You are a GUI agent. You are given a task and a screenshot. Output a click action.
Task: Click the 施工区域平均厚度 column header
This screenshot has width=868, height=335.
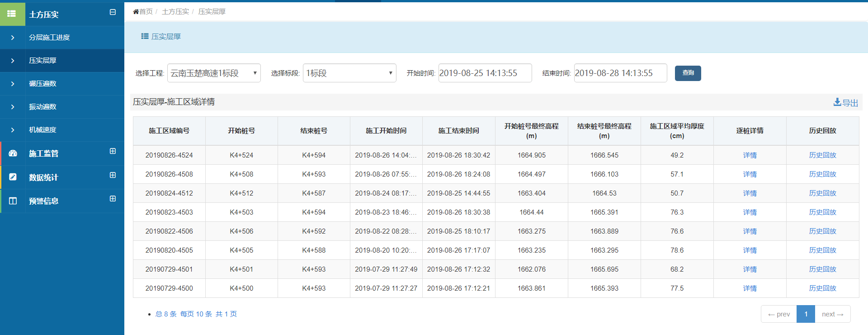(677, 131)
